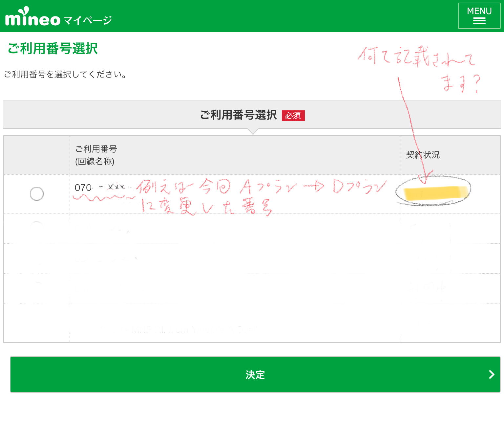Viewport: 504px width, 428px height.
Task: Click the green ご利用番号選択 page title
Action: (x=52, y=49)
